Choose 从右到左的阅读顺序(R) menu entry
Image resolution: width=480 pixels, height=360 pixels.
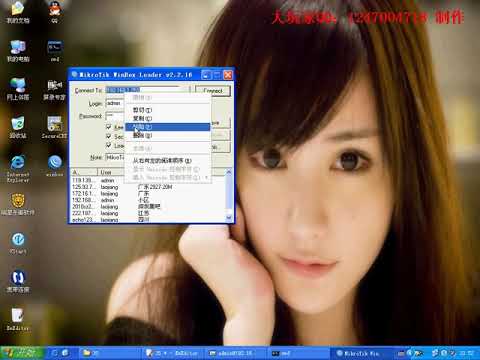pos(168,160)
